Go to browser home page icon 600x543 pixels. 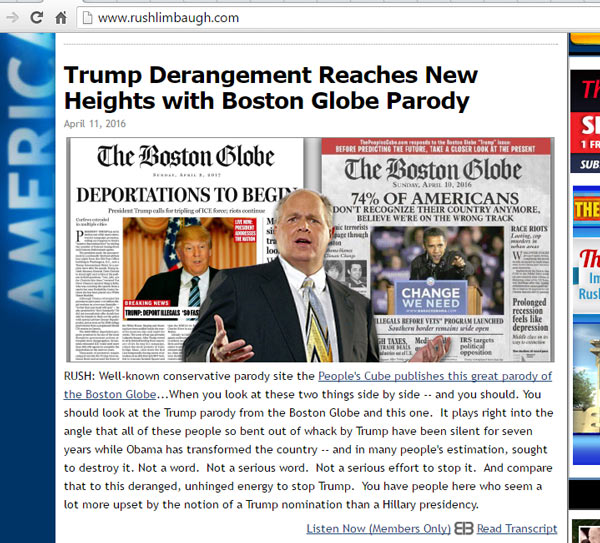point(61,18)
